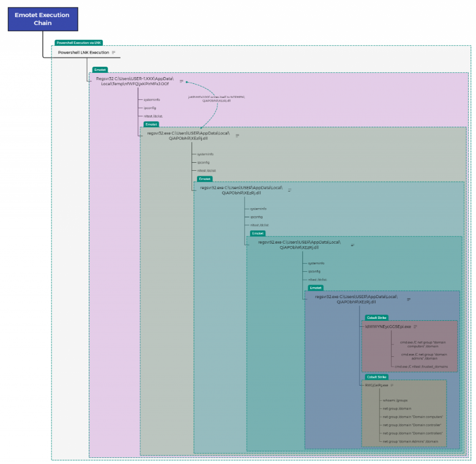
Task: Select nltest /dclist in the teal boundary
Action: [x=318, y=280]
